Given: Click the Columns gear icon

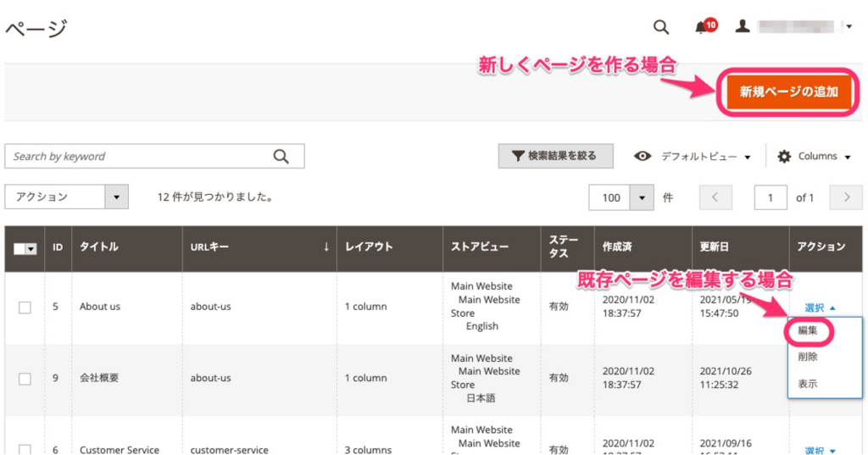Looking at the screenshot, I should tap(784, 157).
